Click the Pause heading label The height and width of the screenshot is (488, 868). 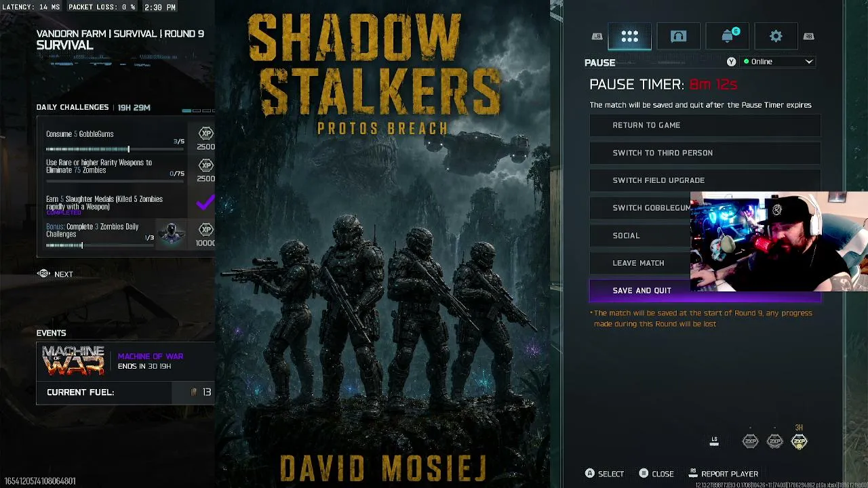[x=600, y=62]
